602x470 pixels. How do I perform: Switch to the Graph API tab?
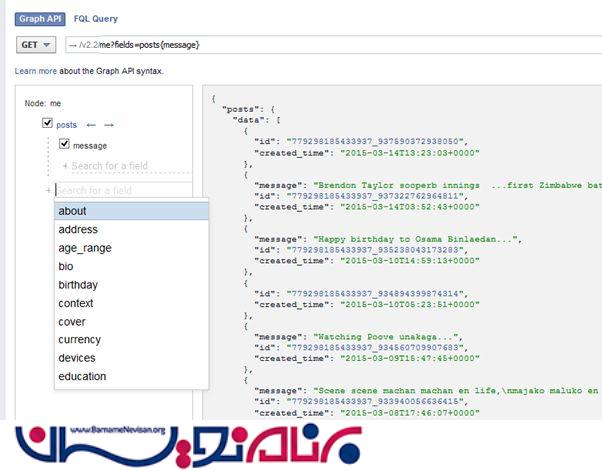(x=37, y=17)
